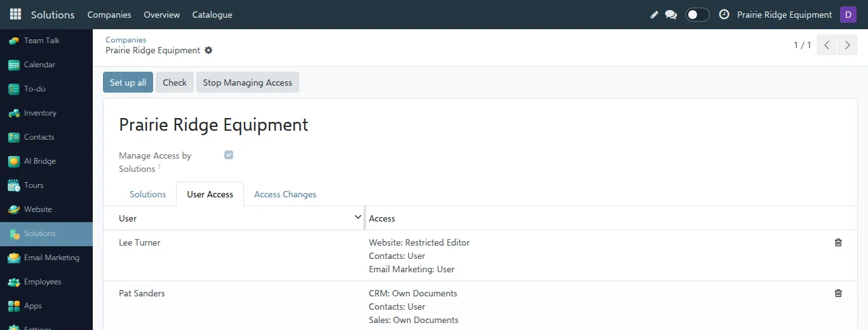Open AI Bridge app in sidebar
The image size is (868, 330).
(x=46, y=161)
